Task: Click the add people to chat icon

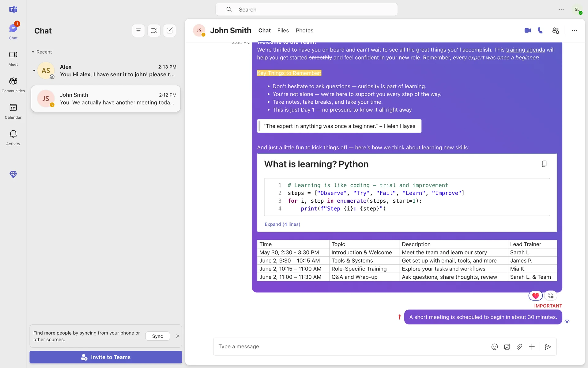Action: 556,30
